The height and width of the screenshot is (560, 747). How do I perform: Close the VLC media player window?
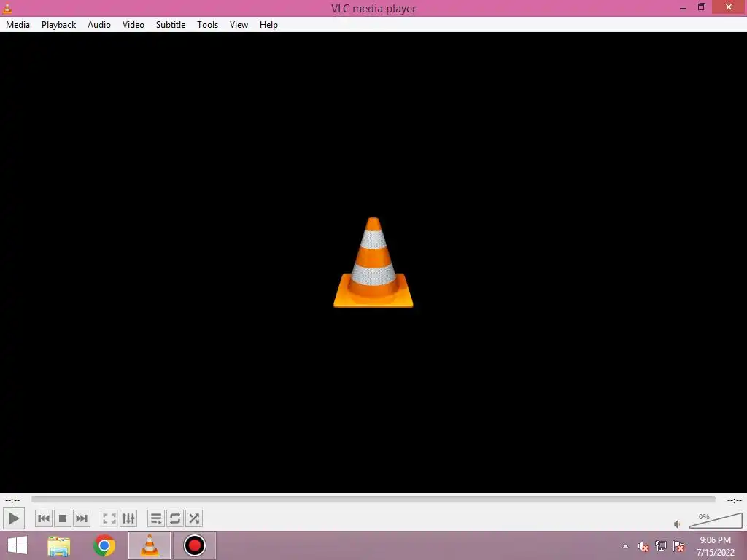click(729, 7)
